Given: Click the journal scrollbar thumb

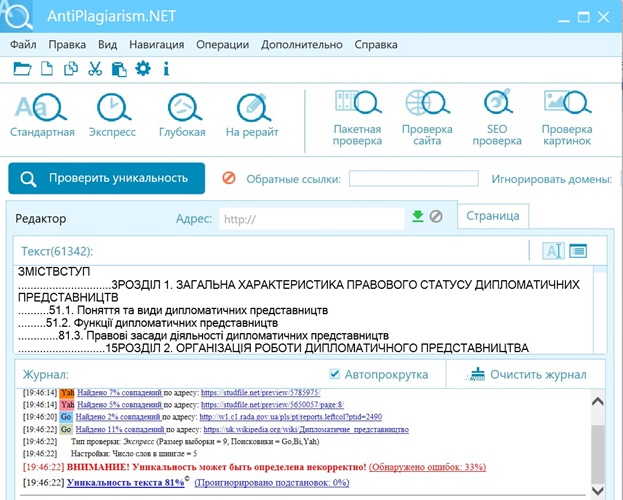Looking at the screenshot, I should click(598, 454).
